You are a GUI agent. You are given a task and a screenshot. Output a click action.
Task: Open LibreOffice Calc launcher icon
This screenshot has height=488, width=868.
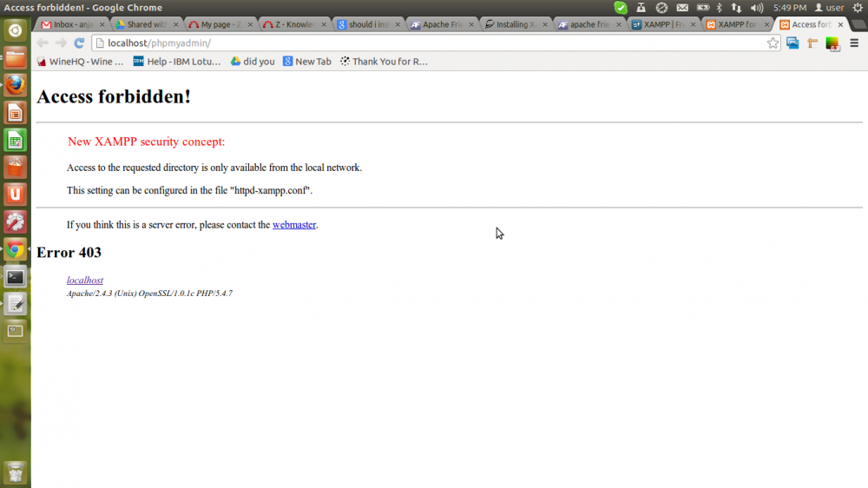[x=16, y=140]
